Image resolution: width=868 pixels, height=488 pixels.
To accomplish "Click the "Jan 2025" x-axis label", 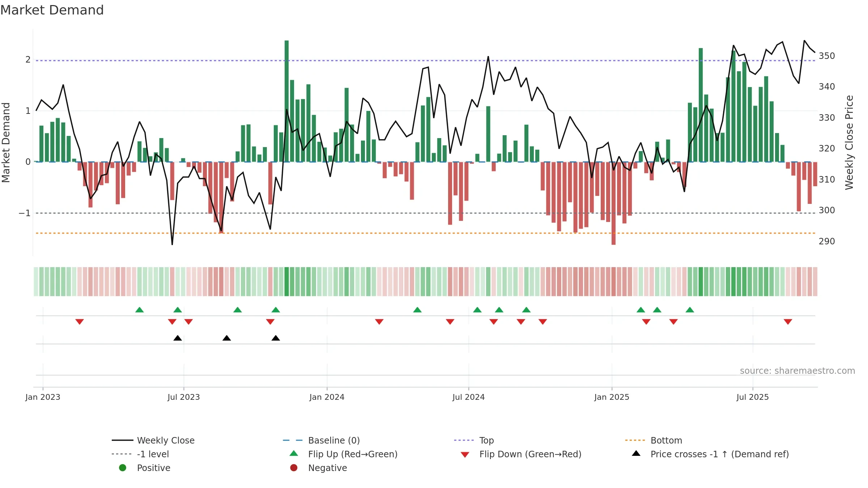I will [612, 397].
